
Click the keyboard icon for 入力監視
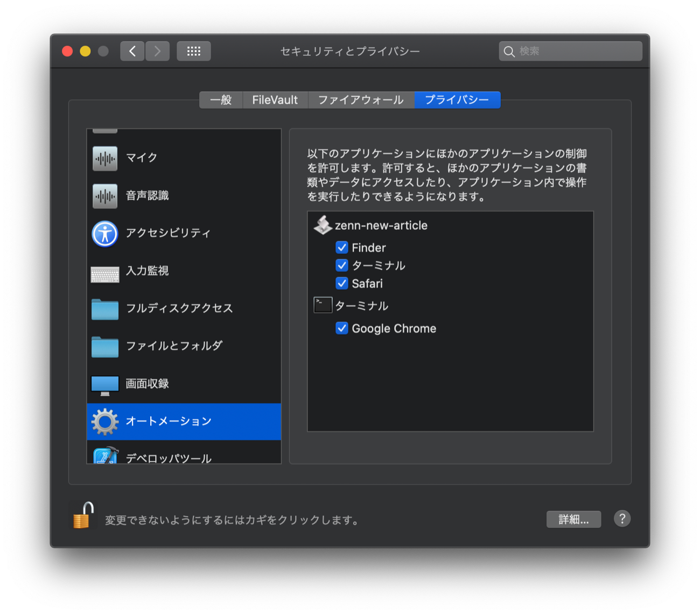coord(105,274)
